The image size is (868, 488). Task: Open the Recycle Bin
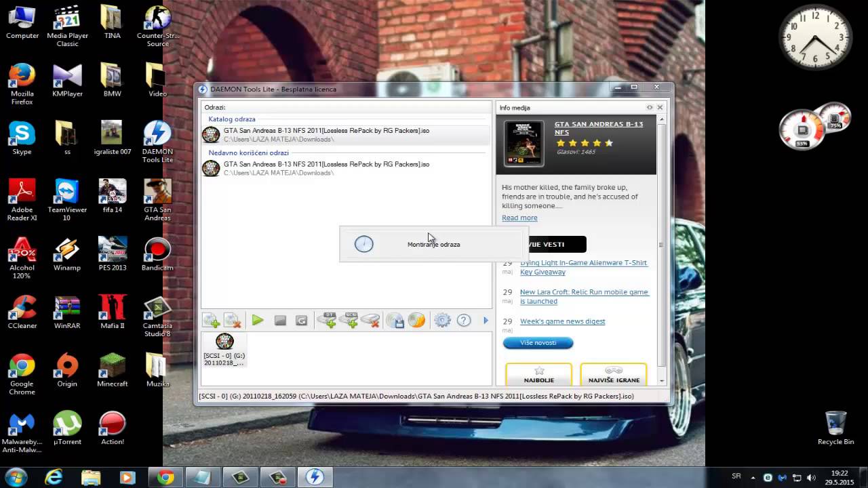coord(835,428)
